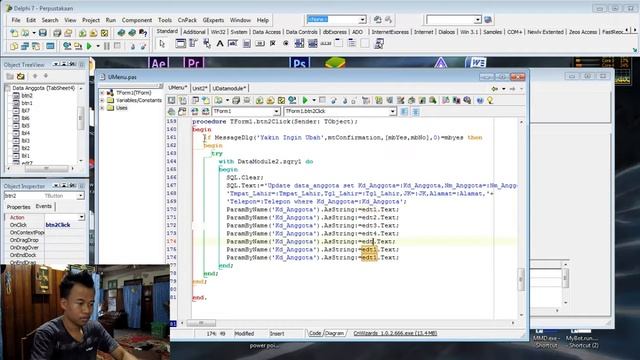Click the green Run arrow in main toolbar
Viewport: 640px width, 360px height.
pyautogui.click(x=89, y=46)
